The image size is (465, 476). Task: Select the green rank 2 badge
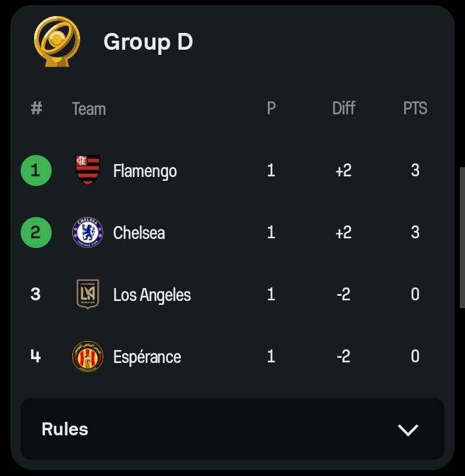[36, 233]
